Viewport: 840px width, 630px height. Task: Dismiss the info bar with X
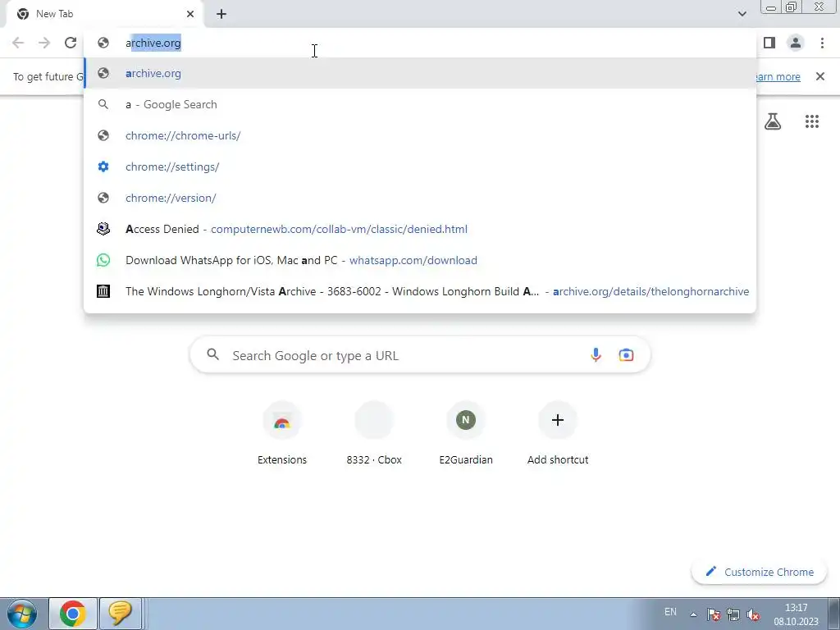click(x=820, y=76)
